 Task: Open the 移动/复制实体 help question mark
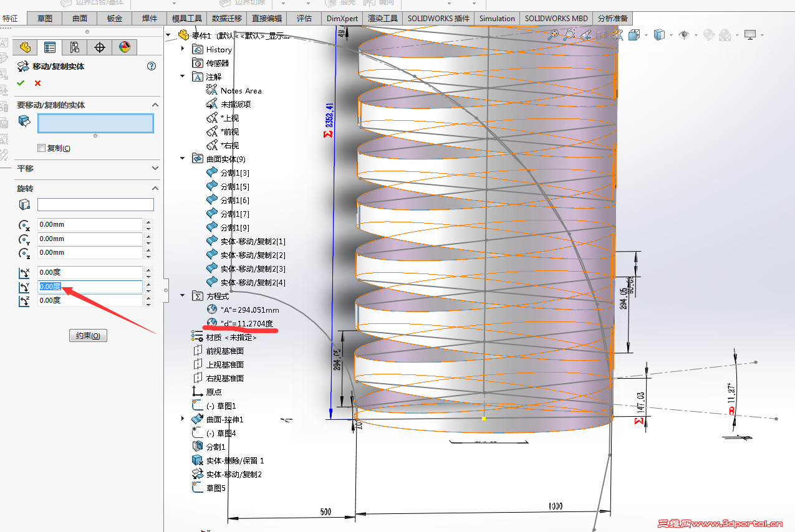coord(152,65)
